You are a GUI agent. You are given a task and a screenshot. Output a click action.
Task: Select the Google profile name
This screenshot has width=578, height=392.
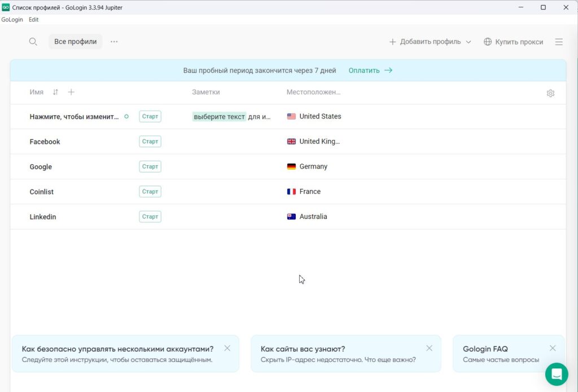[x=41, y=167]
